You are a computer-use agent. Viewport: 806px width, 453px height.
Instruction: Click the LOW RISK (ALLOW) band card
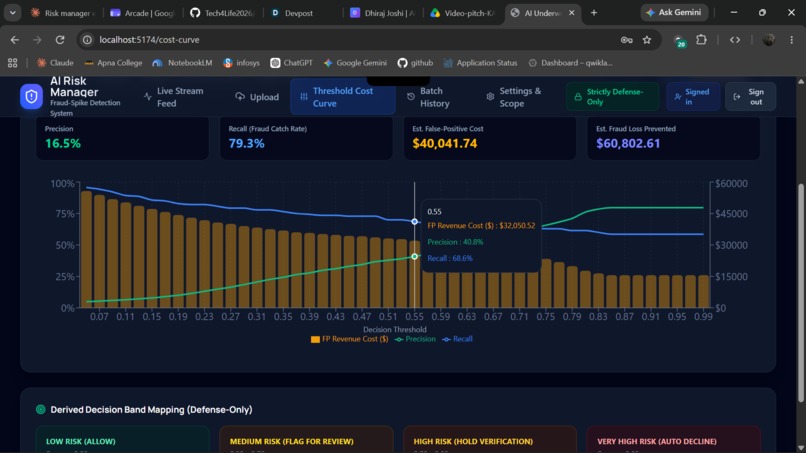coord(122,440)
